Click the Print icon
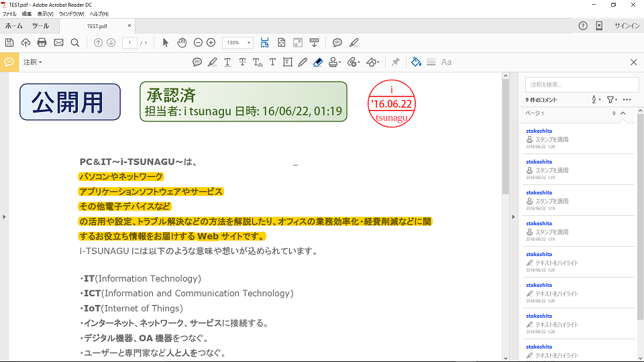 pyautogui.click(x=42, y=43)
